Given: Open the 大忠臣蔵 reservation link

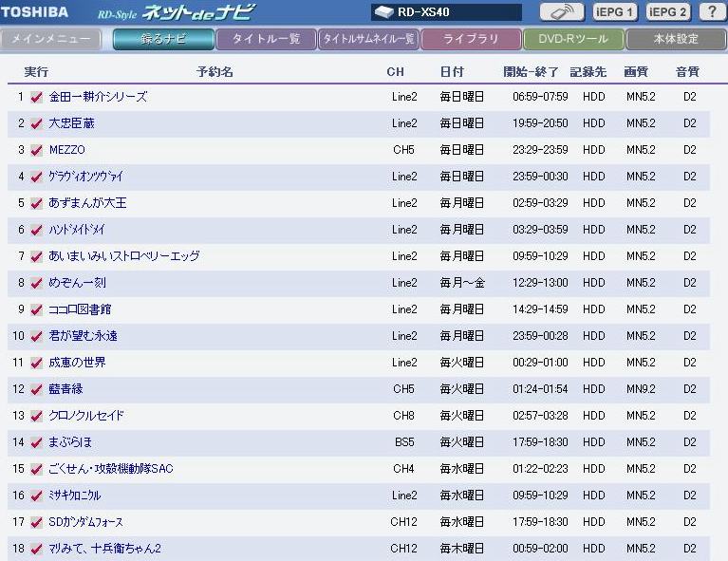Looking at the screenshot, I should tap(71, 123).
